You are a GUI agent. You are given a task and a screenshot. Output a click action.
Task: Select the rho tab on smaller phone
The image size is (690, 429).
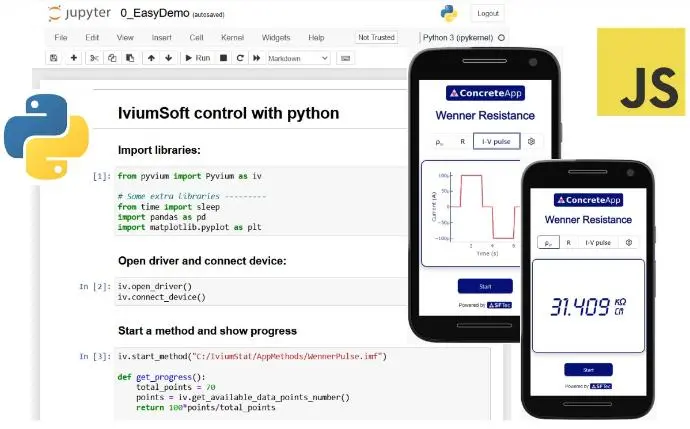click(549, 242)
